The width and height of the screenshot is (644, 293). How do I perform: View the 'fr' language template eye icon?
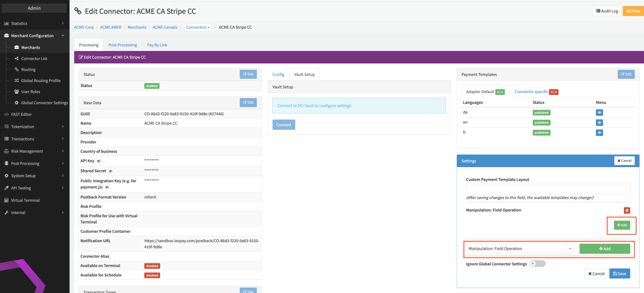click(x=599, y=132)
